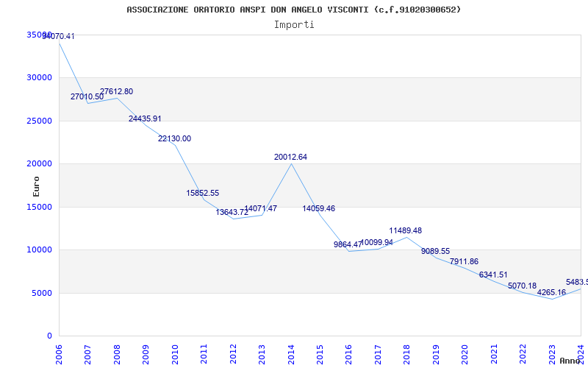Click value 22130.00
The height and width of the screenshot is (368, 588).
[174, 138]
